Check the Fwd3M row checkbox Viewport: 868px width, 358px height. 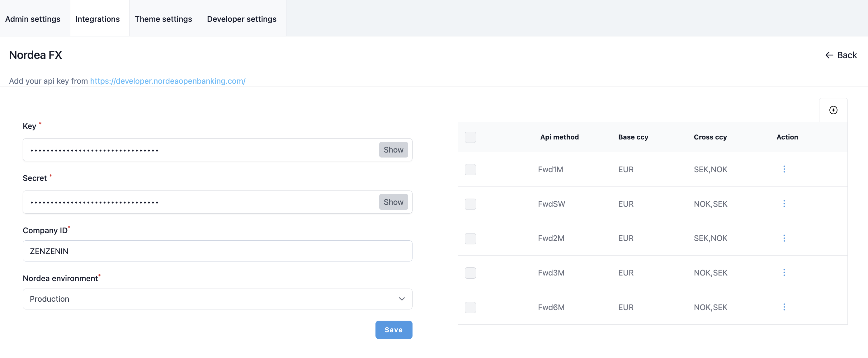470,273
